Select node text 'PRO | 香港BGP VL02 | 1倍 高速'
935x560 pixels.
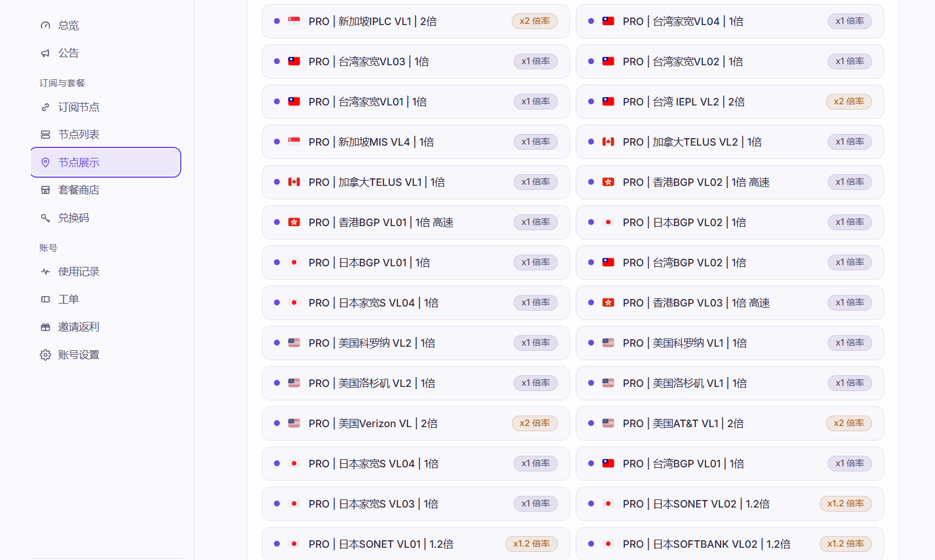click(x=696, y=182)
